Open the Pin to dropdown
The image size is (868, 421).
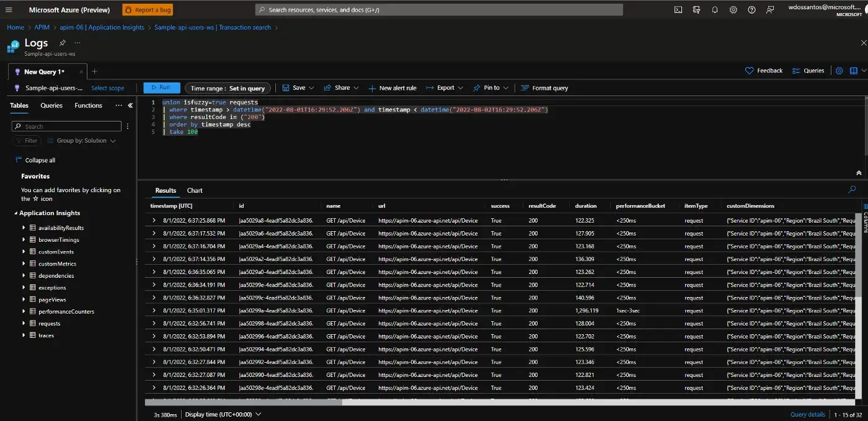click(x=491, y=88)
